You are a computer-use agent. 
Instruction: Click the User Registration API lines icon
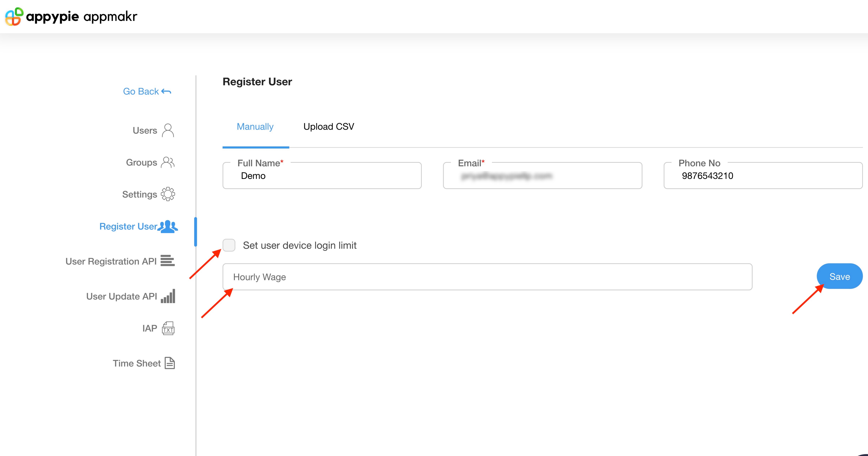[167, 261]
